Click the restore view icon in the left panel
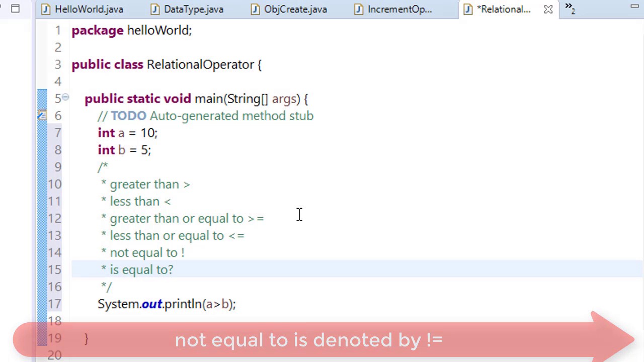This screenshot has width=644, height=362. [15, 9]
